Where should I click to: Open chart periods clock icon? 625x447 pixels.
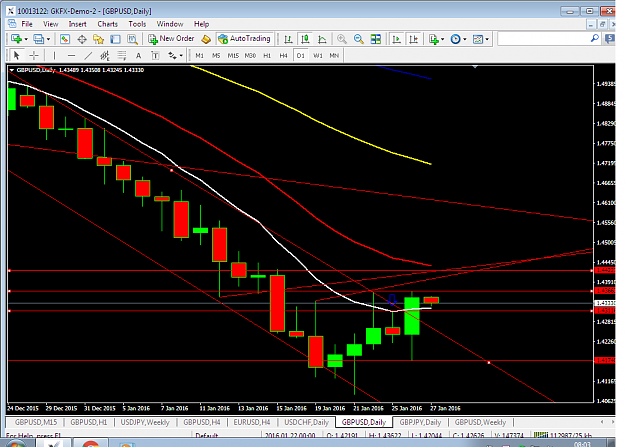(x=455, y=39)
